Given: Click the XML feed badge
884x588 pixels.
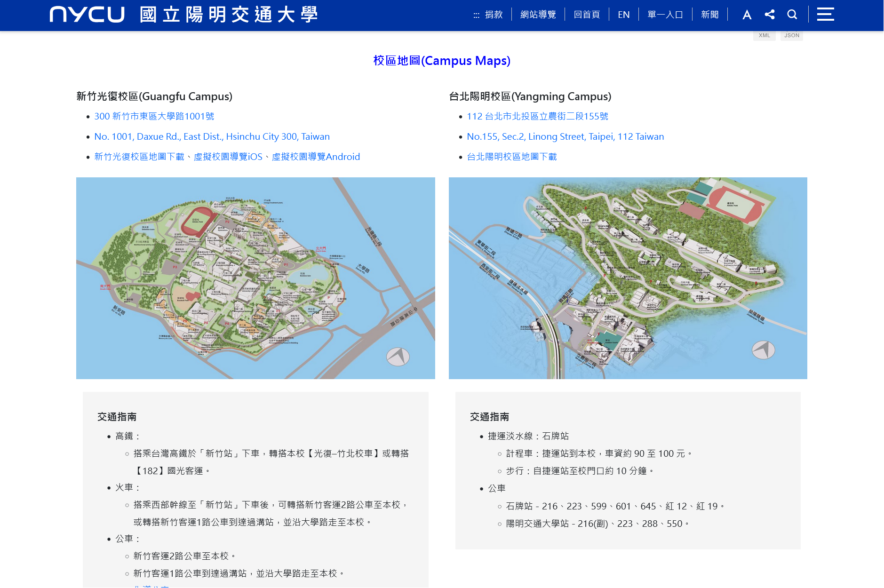Looking at the screenshot, I should click(764, 35).
